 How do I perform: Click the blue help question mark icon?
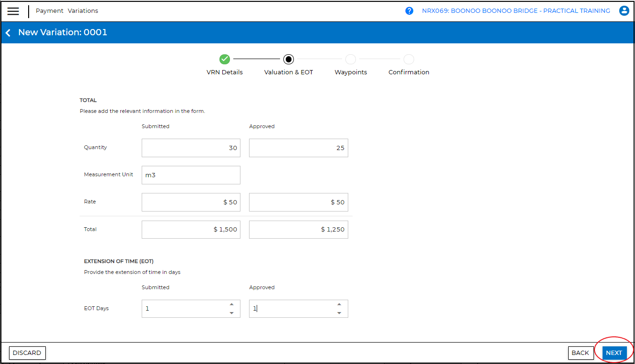click(409, 11)
